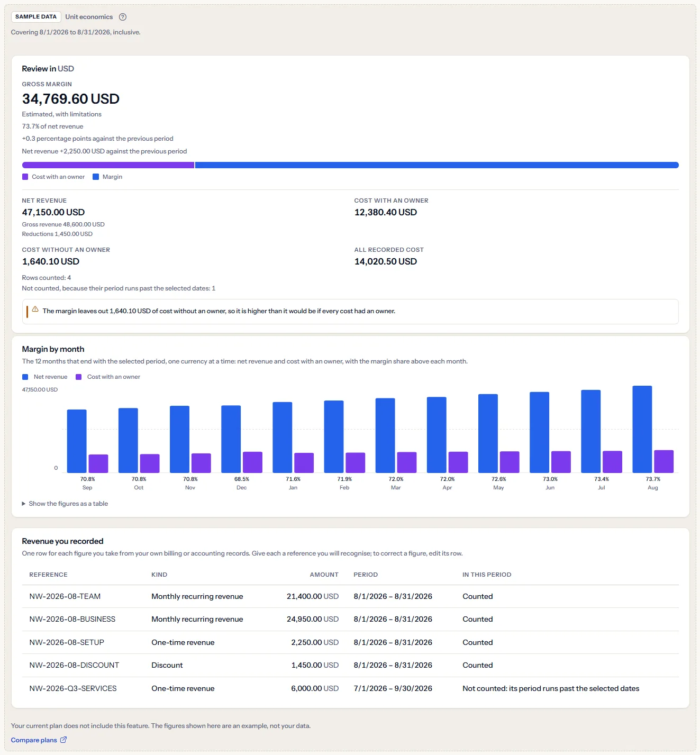Screen dimensions: 700x755
Task: Expand Show the figures as a table
Action: [x=65, y=504]
